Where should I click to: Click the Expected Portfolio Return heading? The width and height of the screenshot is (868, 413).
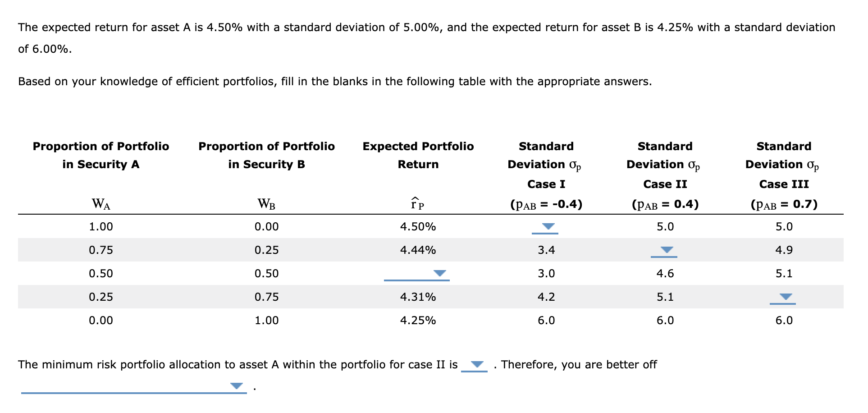coord(417,155)
